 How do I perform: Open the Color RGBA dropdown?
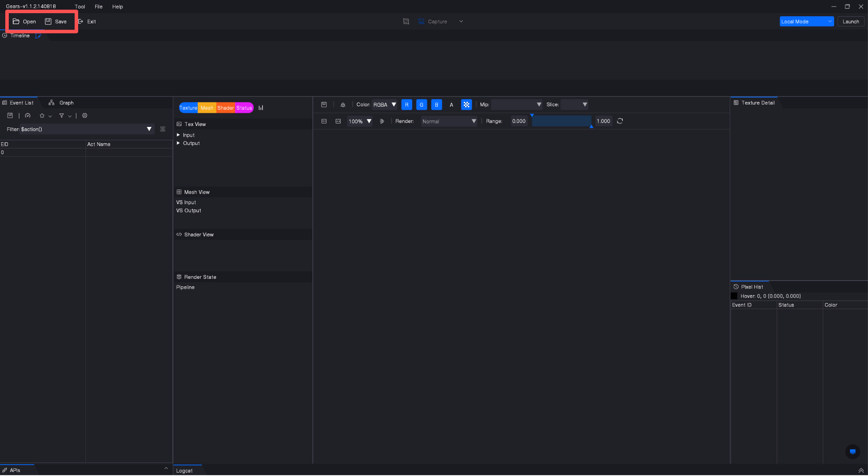coord(385,105)
